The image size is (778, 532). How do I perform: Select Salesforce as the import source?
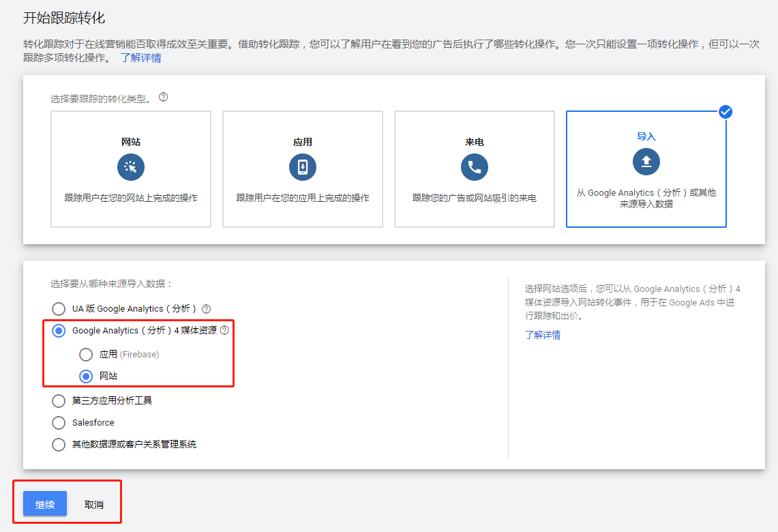(x=59, y=422)
